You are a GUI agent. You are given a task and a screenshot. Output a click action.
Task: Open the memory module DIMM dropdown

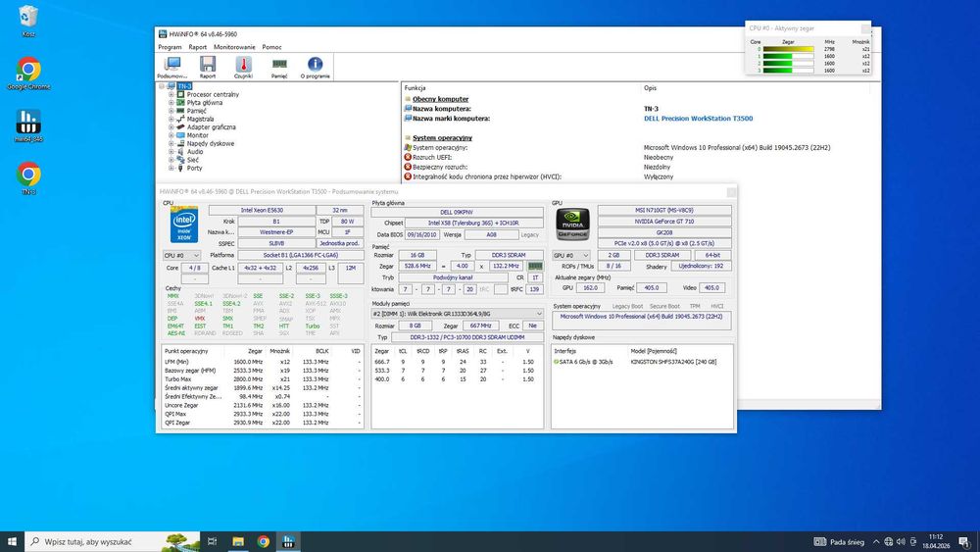pyautogui.click(x=457, y=313)
